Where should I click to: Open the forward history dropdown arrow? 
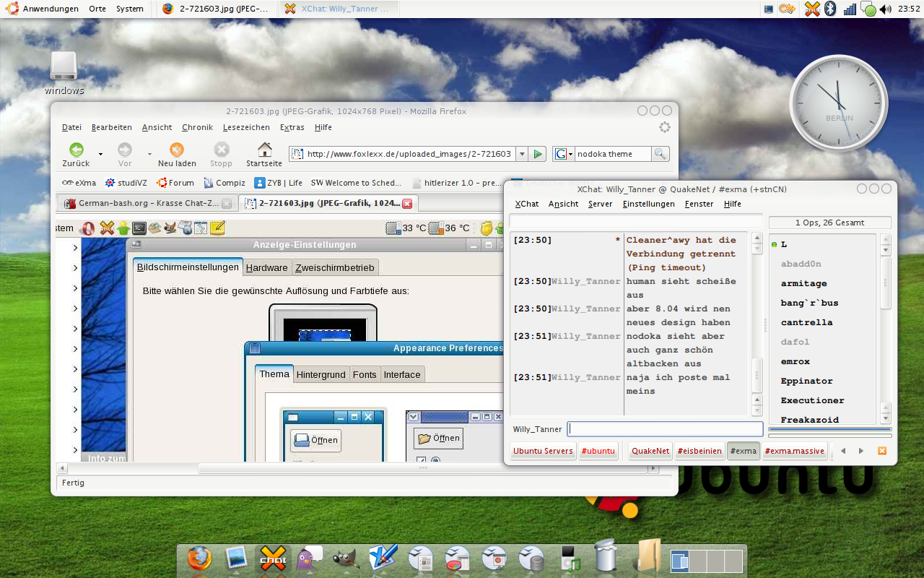pos(149,154)
